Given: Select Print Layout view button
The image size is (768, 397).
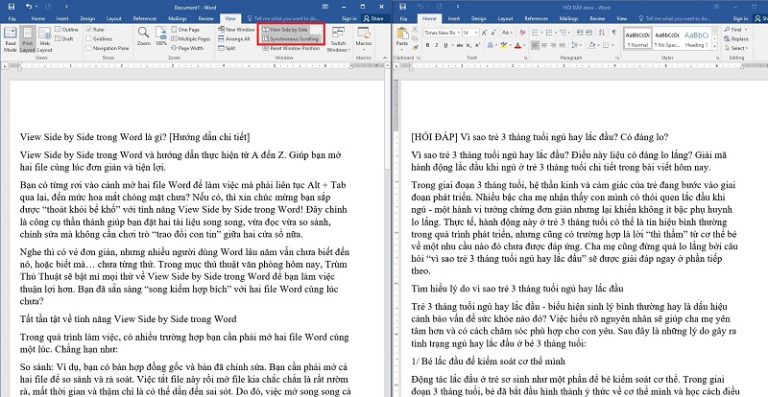Looking at the screenshot, I should pos(27,40).
